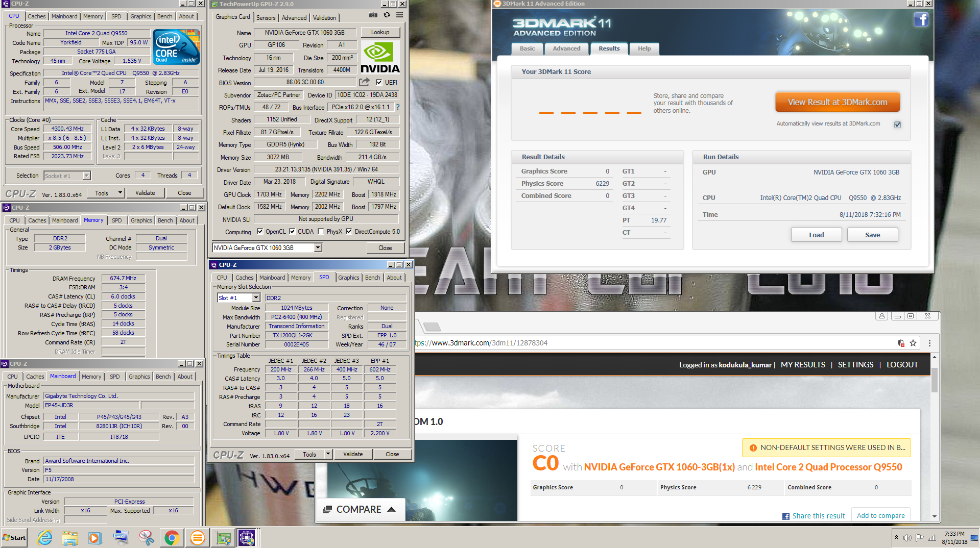Open MY RESULTS link on 3dmark.com
This screenshot has height=548, width=980.
coord(803,364)
